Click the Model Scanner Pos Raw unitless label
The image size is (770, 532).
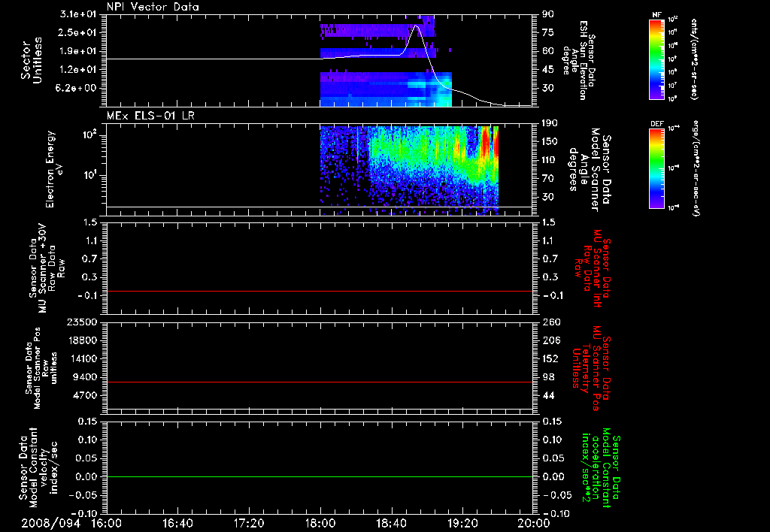pyautogui.click(x=41, y=368)
